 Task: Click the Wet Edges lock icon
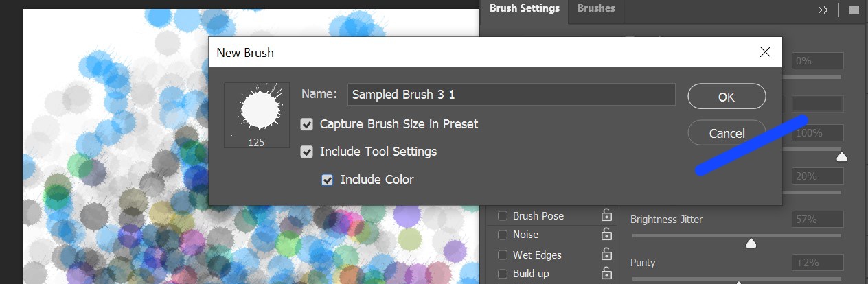click(606, 255)
